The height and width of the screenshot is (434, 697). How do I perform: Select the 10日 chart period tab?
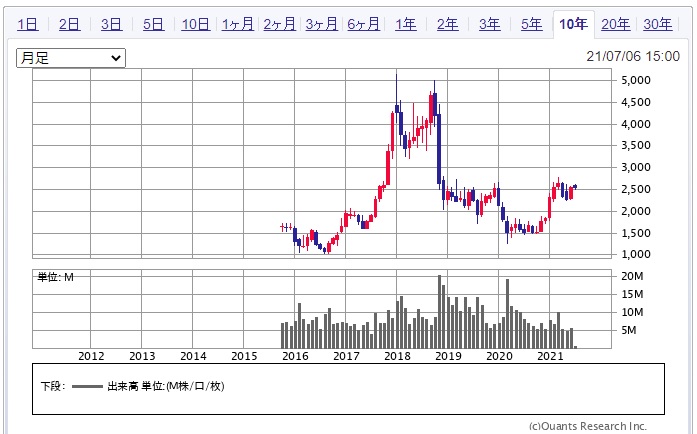coord(196,24)
